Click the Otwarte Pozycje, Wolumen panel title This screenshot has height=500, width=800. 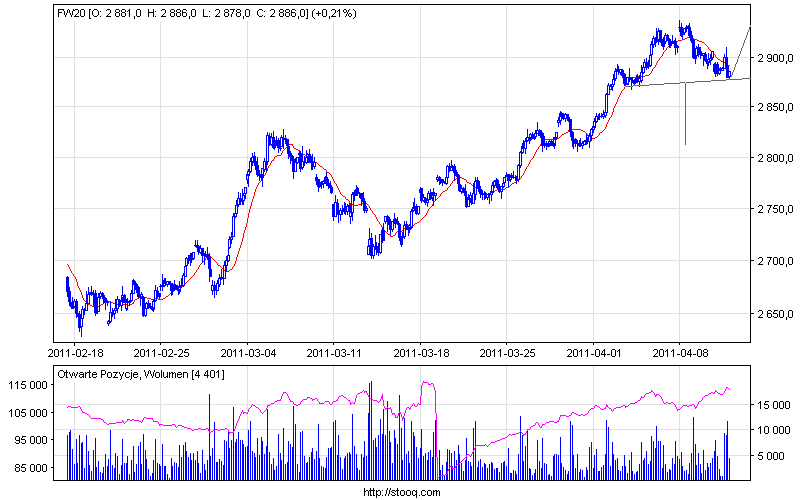point(141,375)
